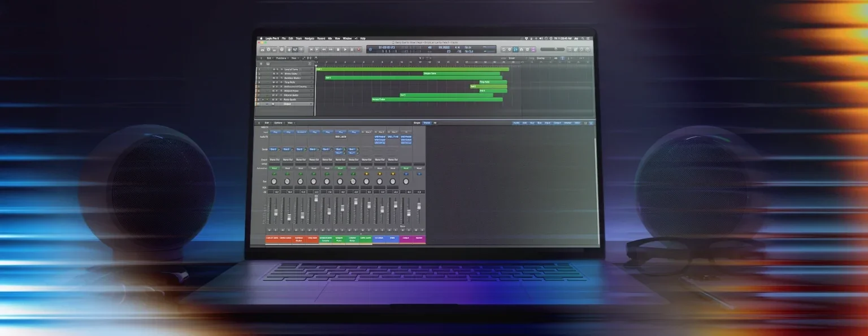The height and width of the screenshot is (336, 868).
Task: Select the Undiscovered Country track header
Action: coord(285,86)
